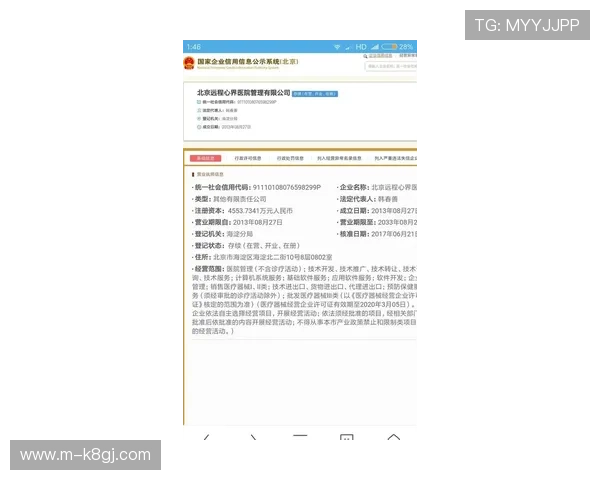Viewport: 600px width, 480px height.
Task: Tap the browser back arrow at the bottom
Action: pos(207,437)
